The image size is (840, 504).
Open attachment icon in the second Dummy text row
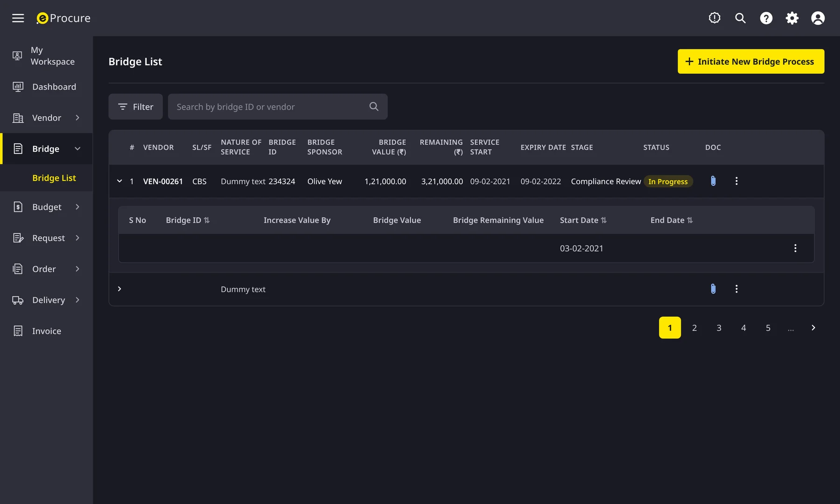713,289
